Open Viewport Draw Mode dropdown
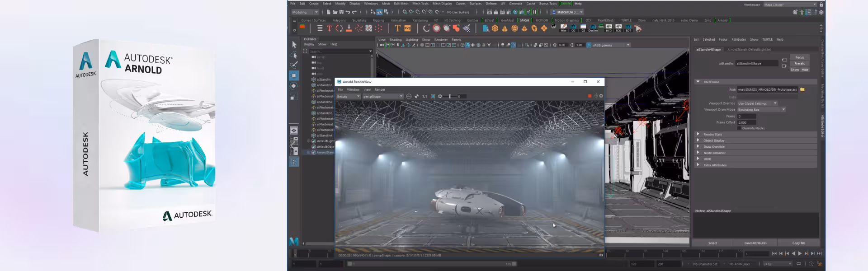Image resolution: width=868 pixels, height=271 pixels. coord(762,110)
